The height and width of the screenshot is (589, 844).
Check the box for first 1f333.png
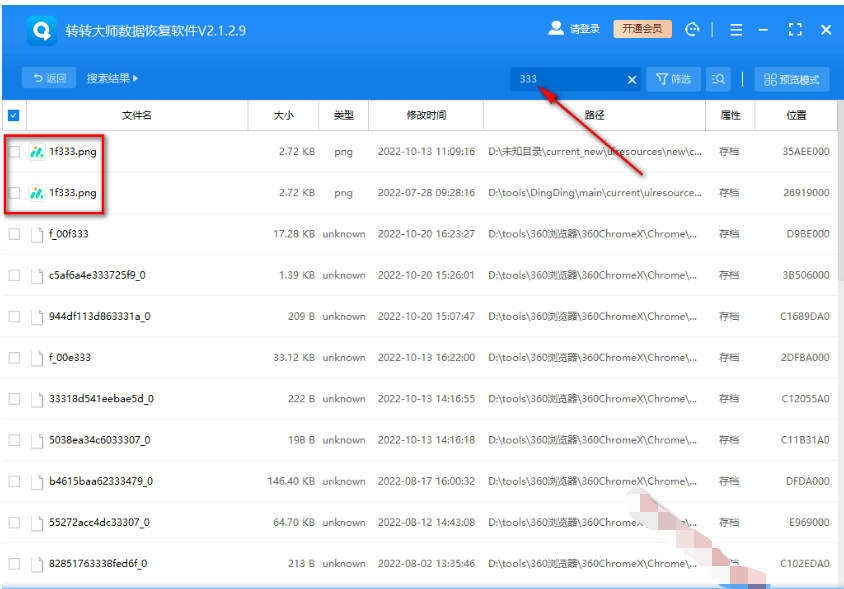pos(14,152)
